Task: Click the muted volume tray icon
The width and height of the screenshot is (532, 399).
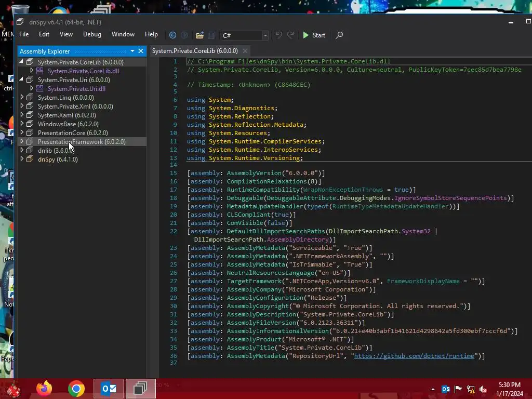Action: click(x=483, y=389)
